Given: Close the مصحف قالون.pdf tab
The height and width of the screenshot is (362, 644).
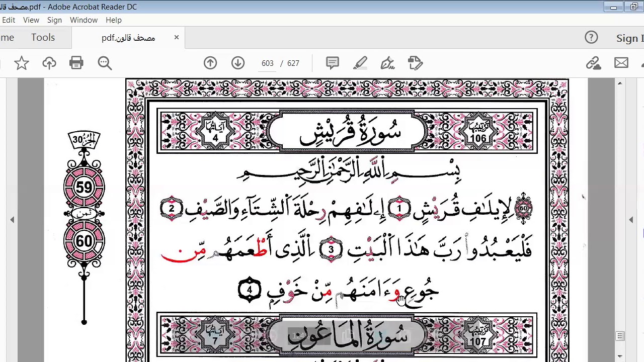Looking at the screenshot, I should [x=177, y=37].
